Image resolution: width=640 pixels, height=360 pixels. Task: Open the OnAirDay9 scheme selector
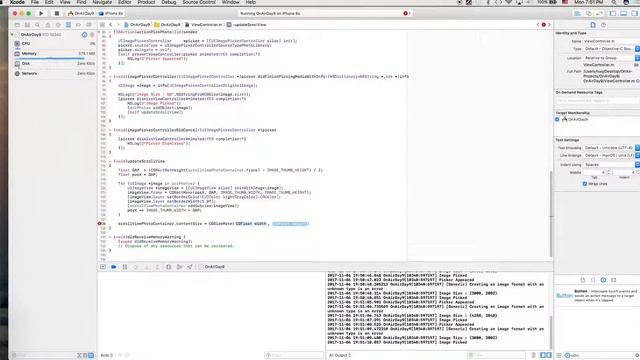pos(81,13)
